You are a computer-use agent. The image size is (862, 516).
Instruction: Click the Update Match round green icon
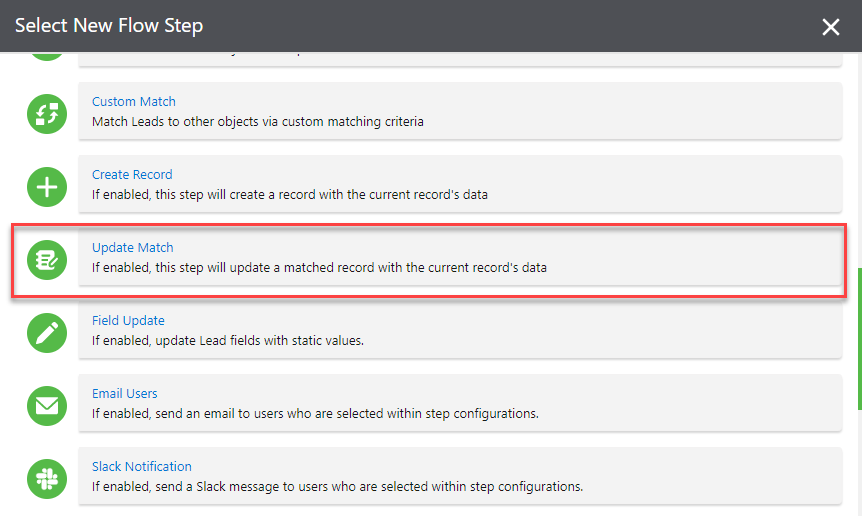click(x=47, y=260)
